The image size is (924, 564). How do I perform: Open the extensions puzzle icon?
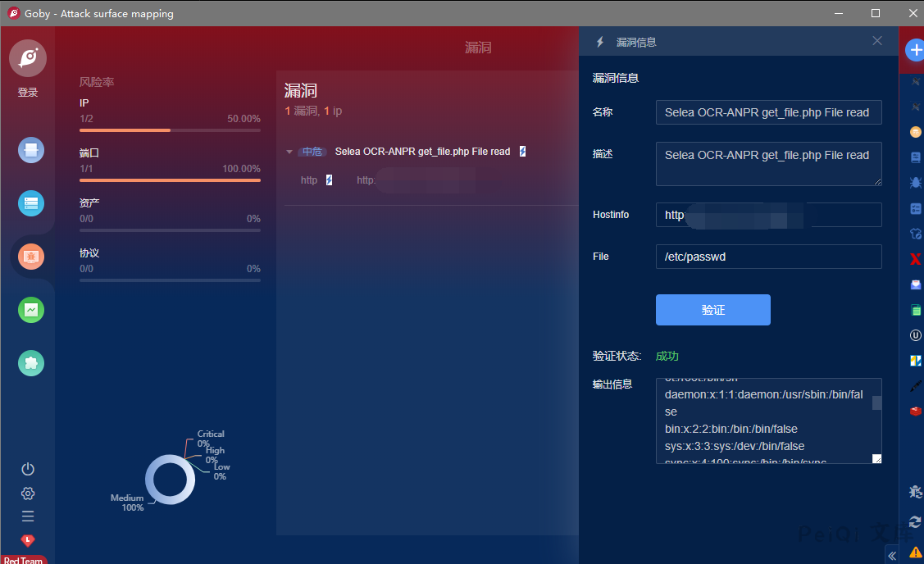pos(31,363)
